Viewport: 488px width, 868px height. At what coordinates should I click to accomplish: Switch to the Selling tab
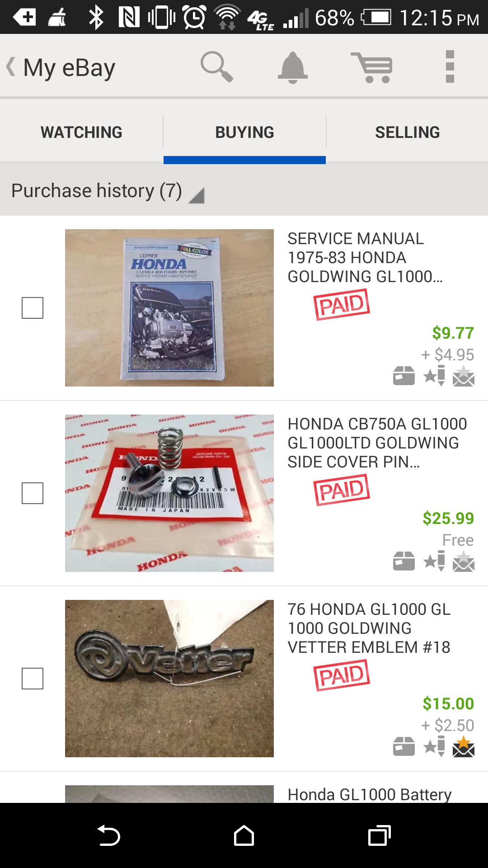coord(407,132)
